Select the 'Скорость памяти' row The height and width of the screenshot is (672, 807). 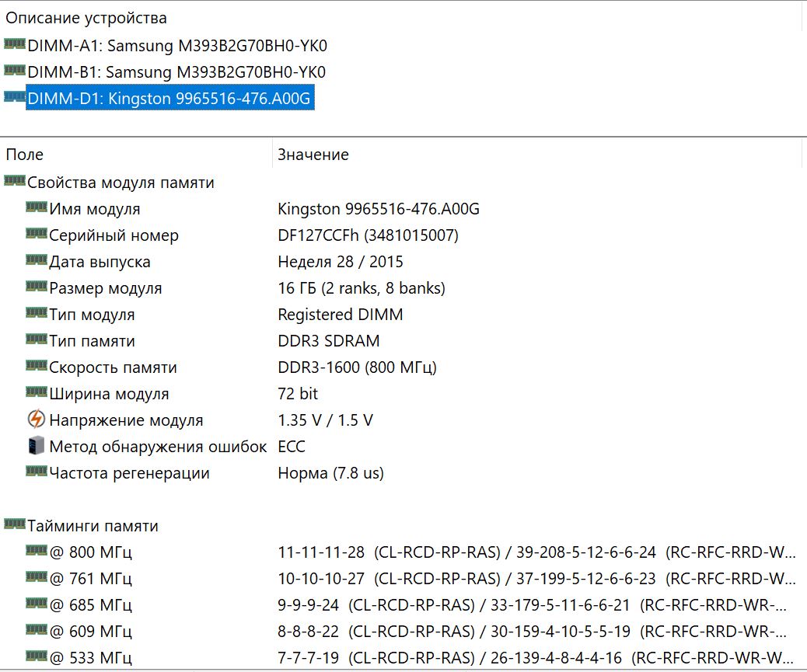pyautogui.click(x=113, y=367)
